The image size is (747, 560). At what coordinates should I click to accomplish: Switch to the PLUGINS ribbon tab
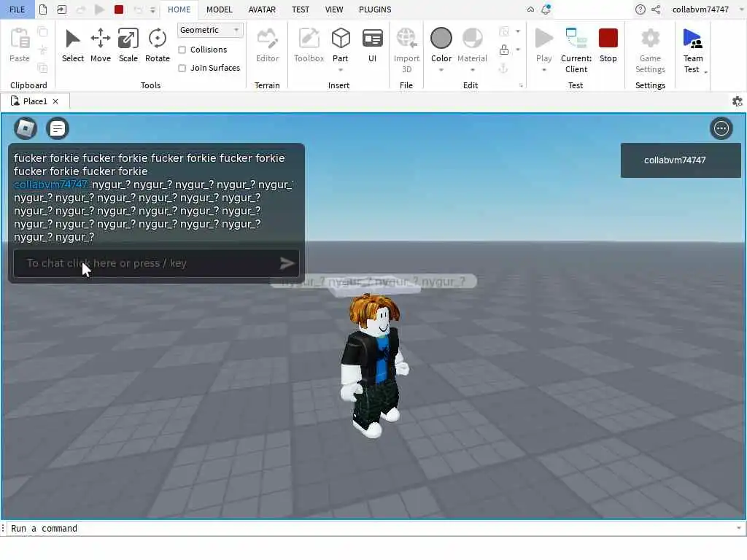[x=375, y=9]
